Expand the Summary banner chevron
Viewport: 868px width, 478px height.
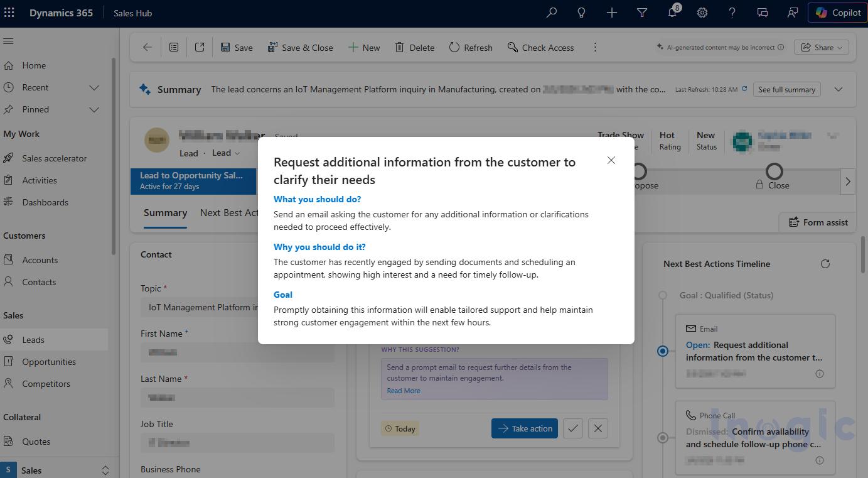click(x=838, y=89)
